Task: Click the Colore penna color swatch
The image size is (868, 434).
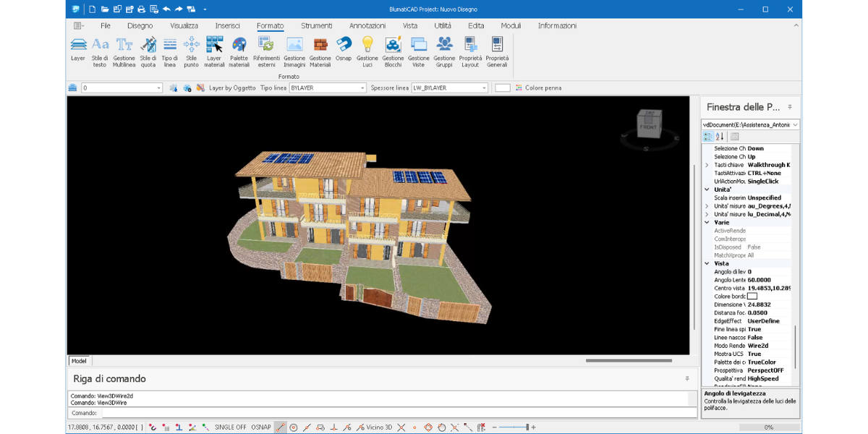Action: pyautogui.click(x=503, y=88)
